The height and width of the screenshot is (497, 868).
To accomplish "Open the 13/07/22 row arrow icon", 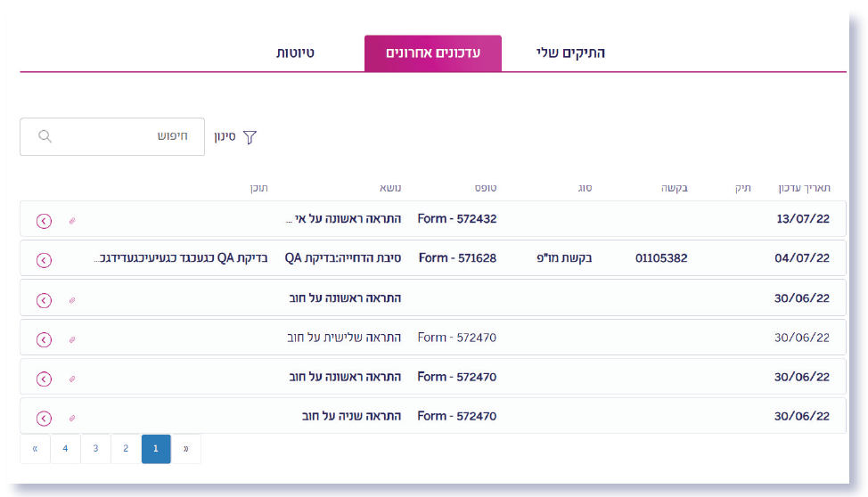I will (44, 220).
